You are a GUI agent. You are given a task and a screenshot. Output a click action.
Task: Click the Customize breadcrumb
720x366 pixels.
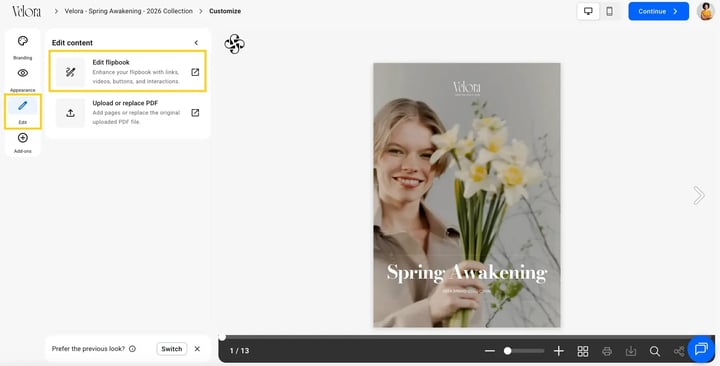point(225,11)
